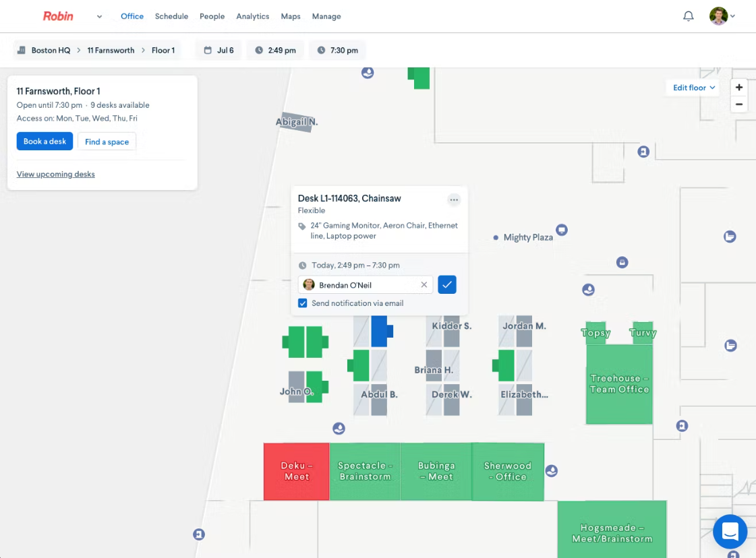Select the Spectacle – Brainstorm room
The height and width of the screenshot is (558, 756).
click(365, 471)
